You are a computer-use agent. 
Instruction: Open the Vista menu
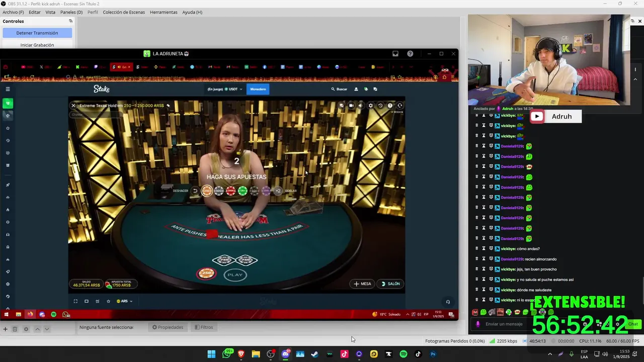(x=50, y=12)
